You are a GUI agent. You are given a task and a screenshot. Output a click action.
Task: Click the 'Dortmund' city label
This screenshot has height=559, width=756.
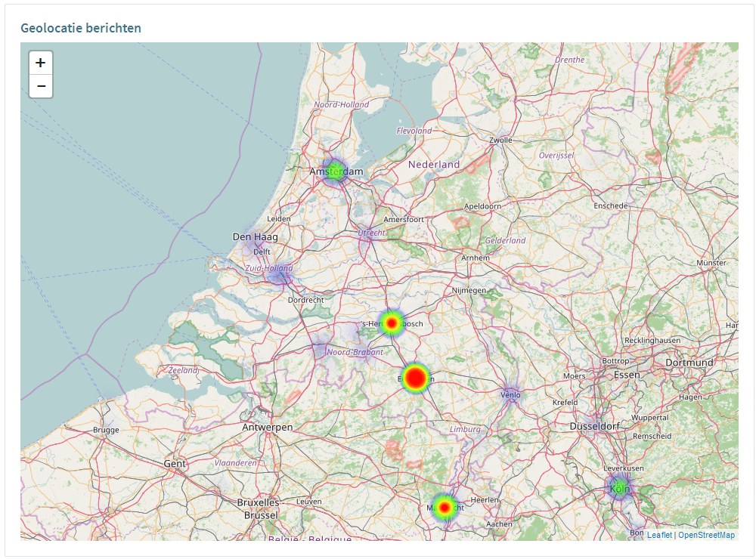(x=689, y=363)
